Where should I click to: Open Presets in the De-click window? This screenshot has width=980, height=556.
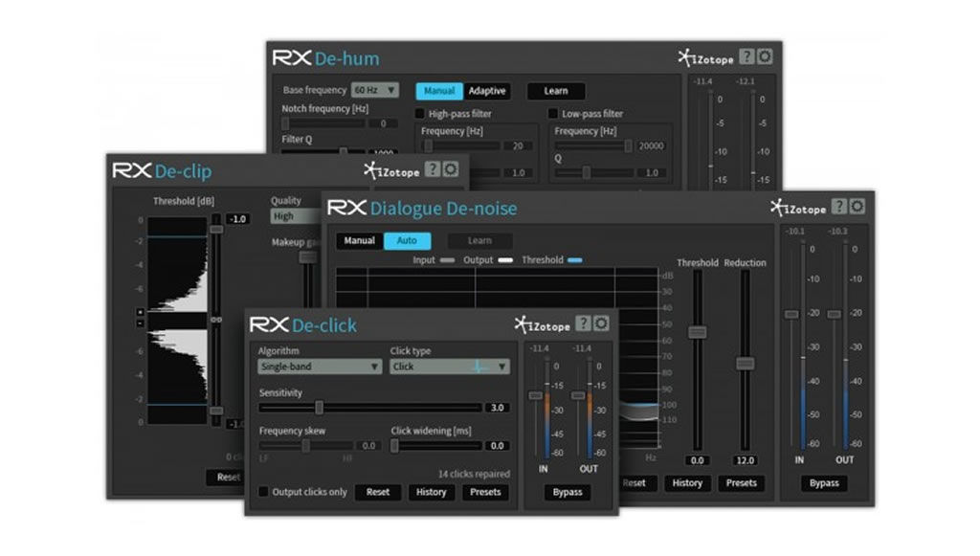coord(485,492)
